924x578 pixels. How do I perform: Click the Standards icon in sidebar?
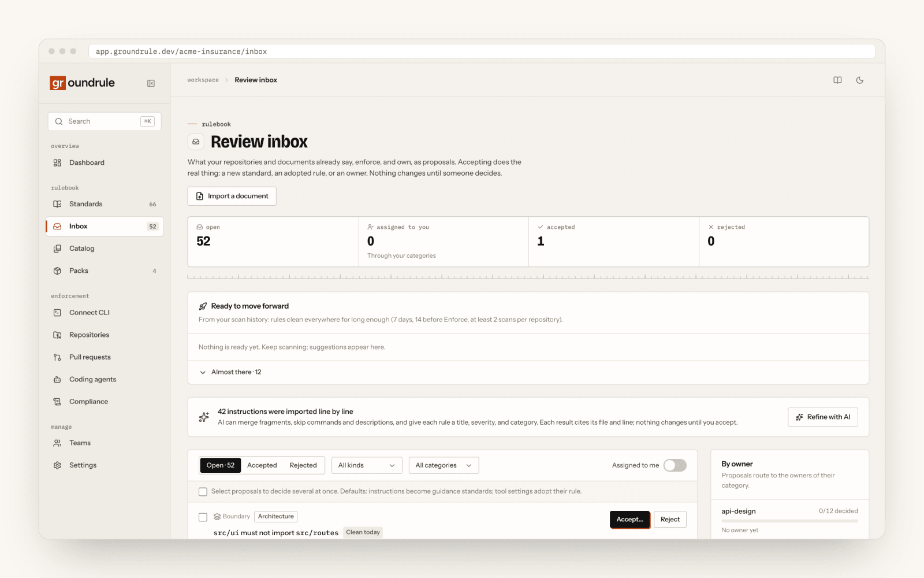coord(57,204)
